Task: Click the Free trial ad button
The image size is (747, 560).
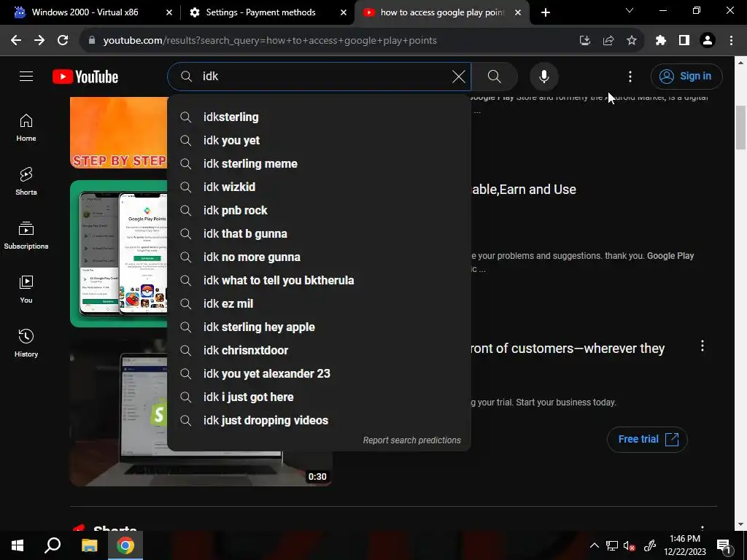Action: pyautogui.click(x=648, y=439)
